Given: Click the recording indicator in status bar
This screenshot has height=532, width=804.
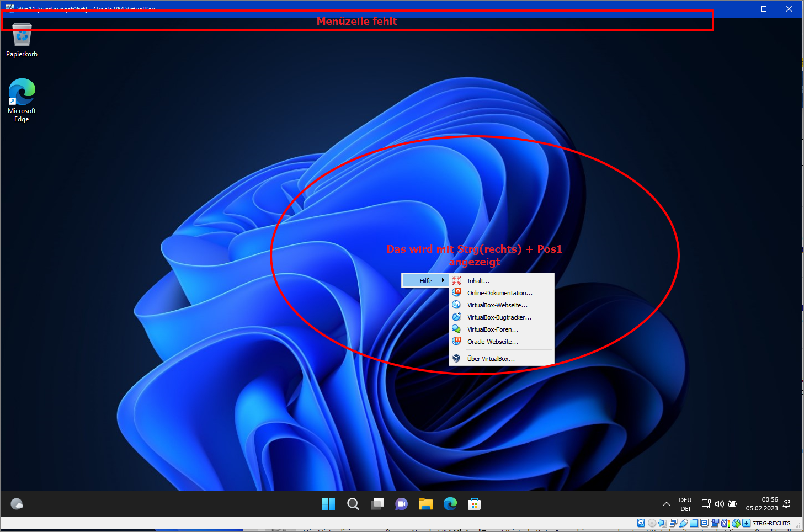Looking at the screenshot, I should click(x=715, y=523).
